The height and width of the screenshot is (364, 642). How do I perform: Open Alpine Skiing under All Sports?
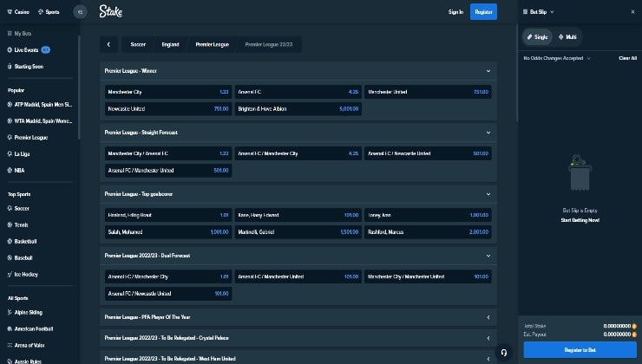pos(24,312)
